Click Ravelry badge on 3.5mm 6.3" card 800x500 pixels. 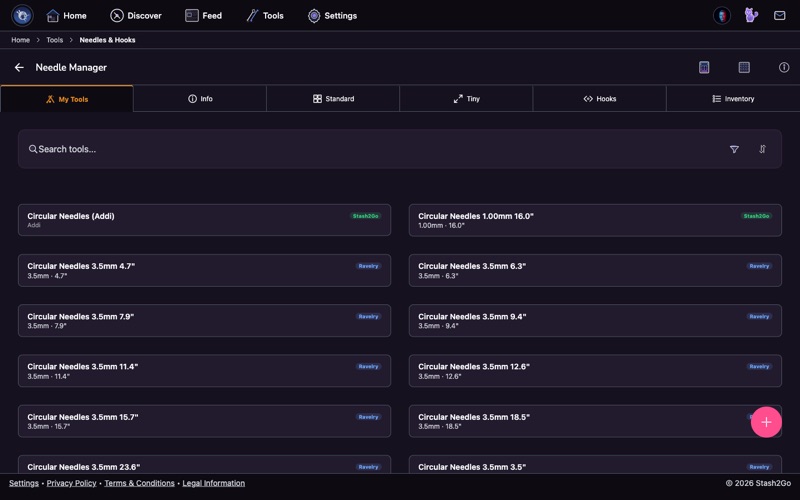pos(759,266)
